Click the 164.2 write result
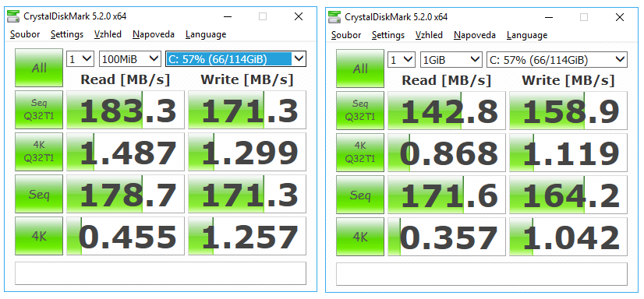644x299 pixels. coord(568,195)
